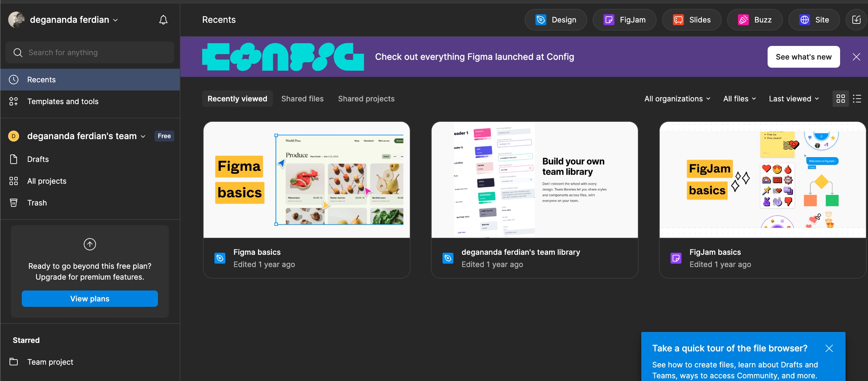868x381 pixels.
Task: Switch to grid view layout
Action: click(841, 99)
